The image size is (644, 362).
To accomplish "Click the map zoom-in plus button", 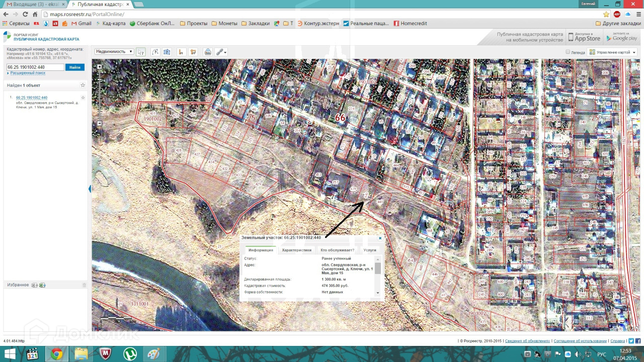I will (x=100, y=67).
